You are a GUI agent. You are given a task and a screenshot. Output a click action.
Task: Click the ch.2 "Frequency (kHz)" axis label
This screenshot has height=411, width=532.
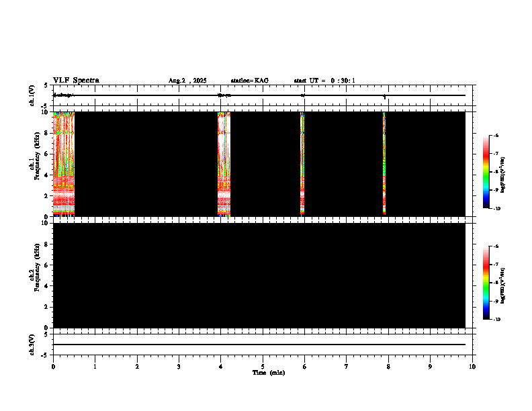click(x=37, y=267)
